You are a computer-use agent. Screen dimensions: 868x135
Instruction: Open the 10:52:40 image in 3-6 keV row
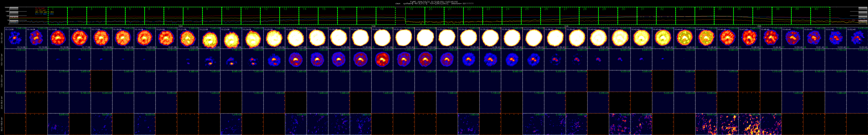click(x=857, y=38)
